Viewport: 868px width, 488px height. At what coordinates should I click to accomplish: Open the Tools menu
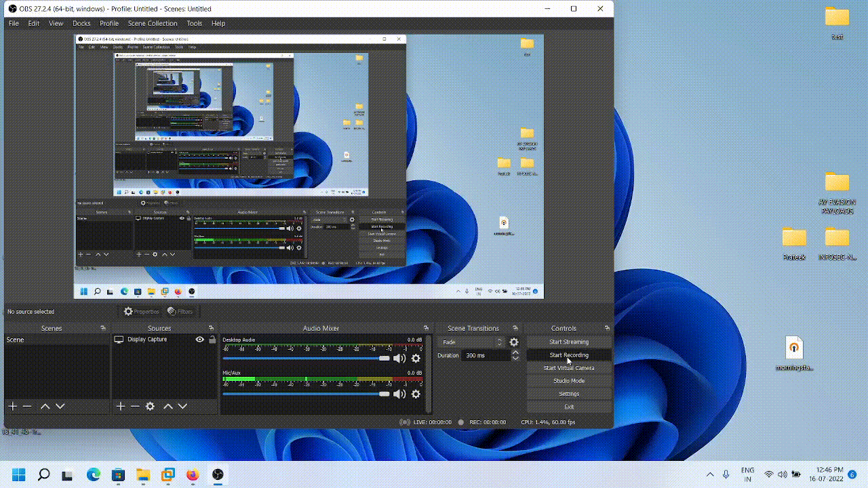195,23
